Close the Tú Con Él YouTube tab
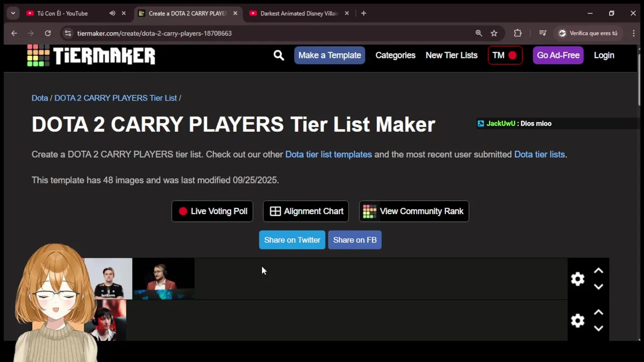644x362 pixels. pyautogui.click(x=124, y=13)
